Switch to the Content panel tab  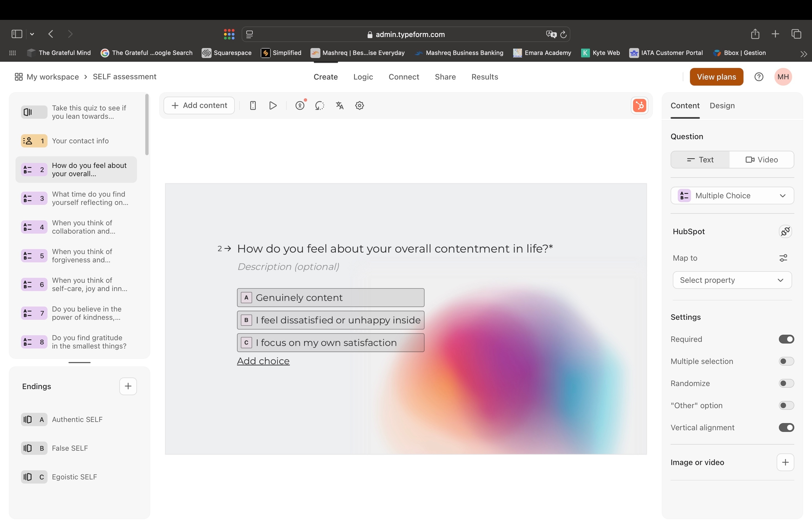tap(685, 105)
